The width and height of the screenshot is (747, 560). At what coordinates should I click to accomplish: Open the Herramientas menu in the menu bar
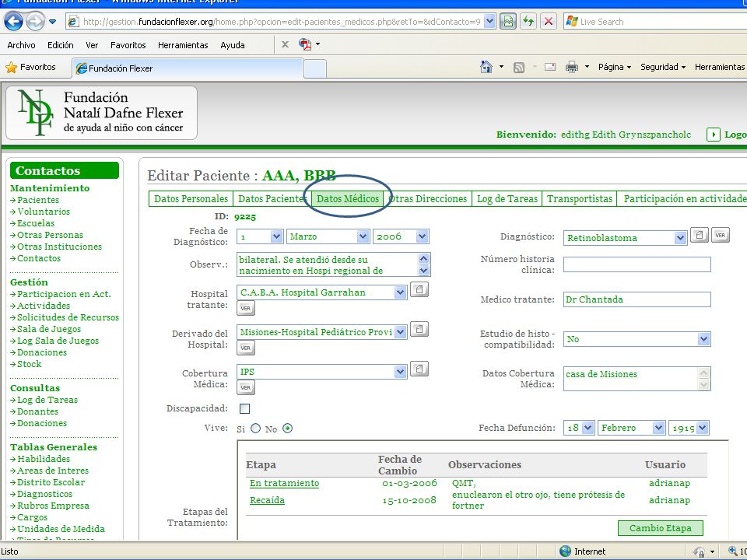coord(183,45)
